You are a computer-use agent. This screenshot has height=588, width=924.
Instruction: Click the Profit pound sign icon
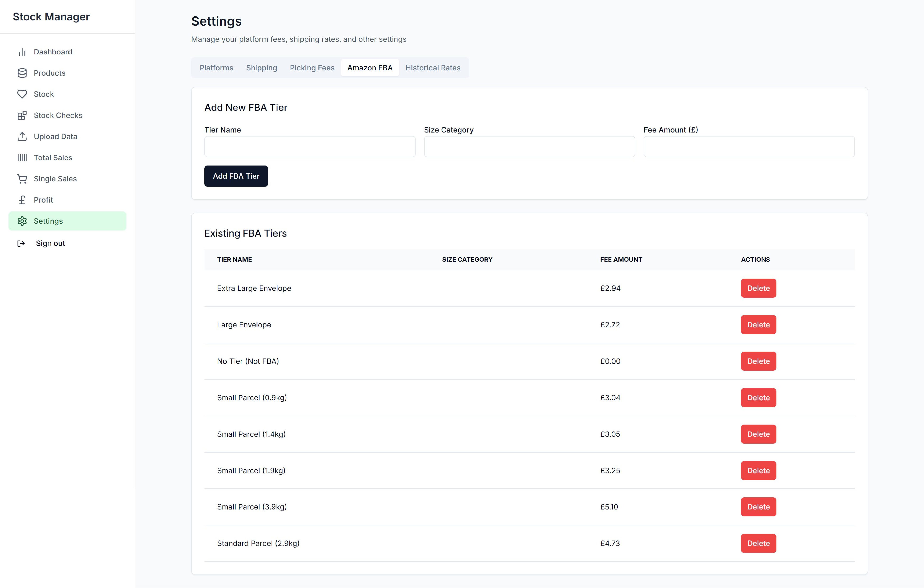[x=22, y=200]
